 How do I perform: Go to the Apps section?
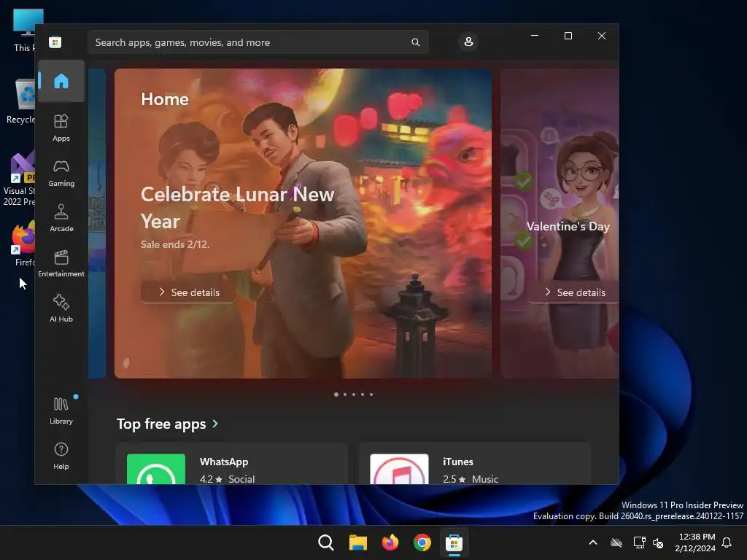pyautogui.click(x=61, y=128)
